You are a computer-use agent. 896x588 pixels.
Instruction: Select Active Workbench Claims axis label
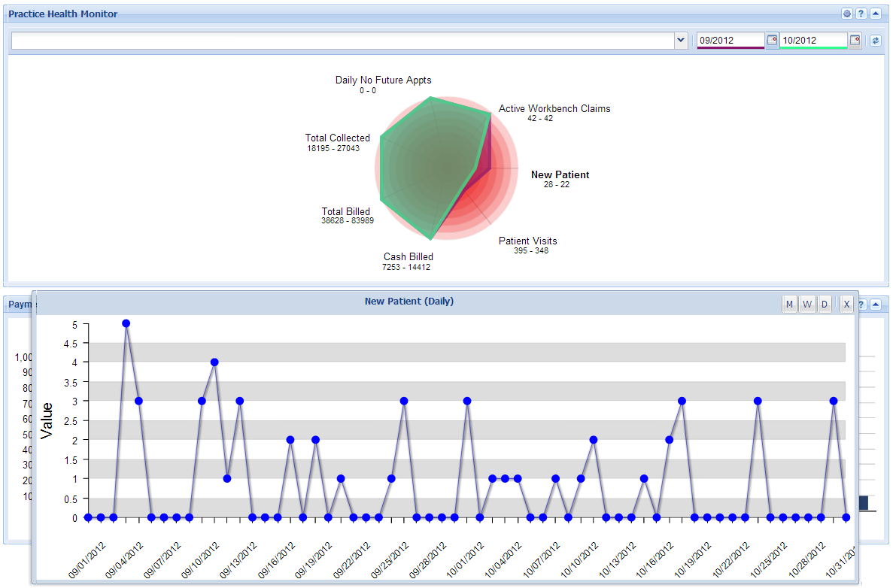(x=554, y=108)
